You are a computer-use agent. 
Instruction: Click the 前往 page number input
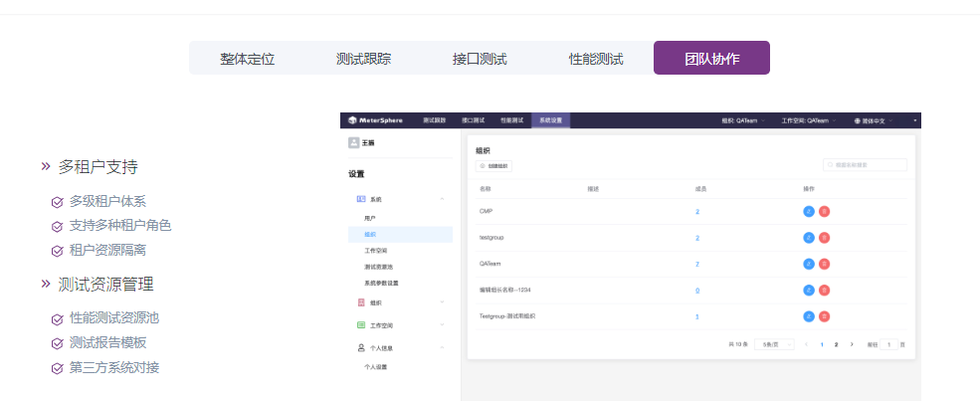(888, 344)
